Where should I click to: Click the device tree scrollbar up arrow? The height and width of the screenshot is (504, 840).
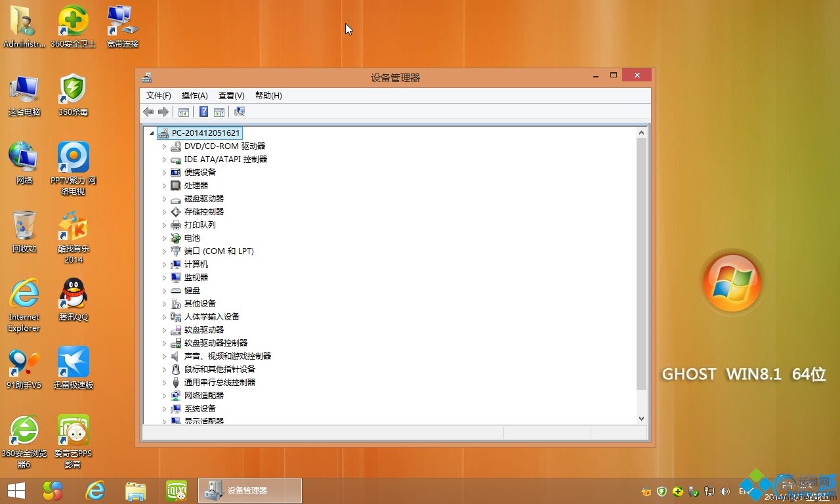[x=642, y=133]
